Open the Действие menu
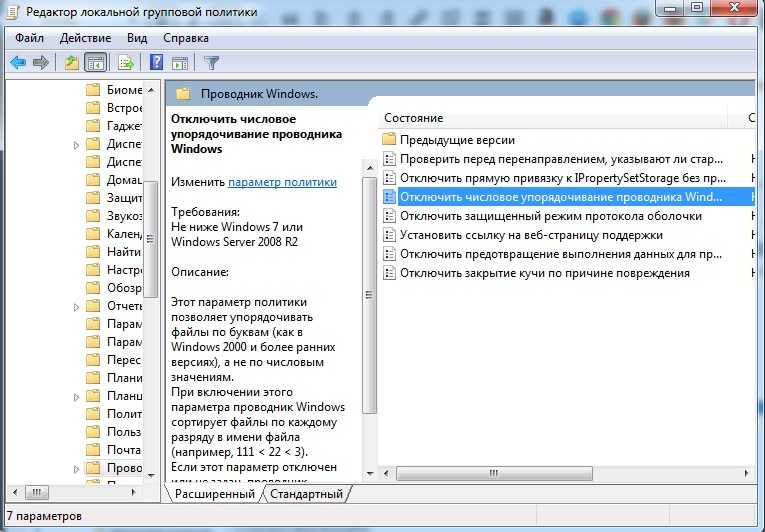 85,38
